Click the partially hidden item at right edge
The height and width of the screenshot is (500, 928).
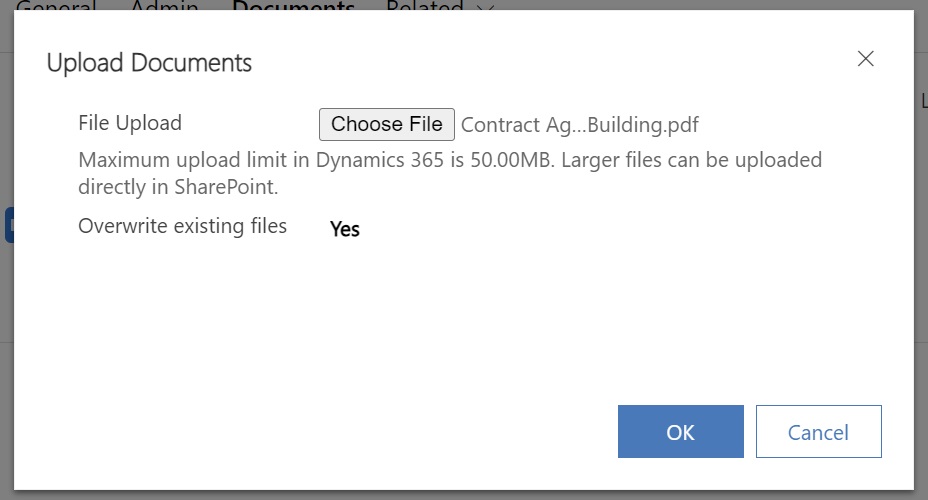coord(924,101)
